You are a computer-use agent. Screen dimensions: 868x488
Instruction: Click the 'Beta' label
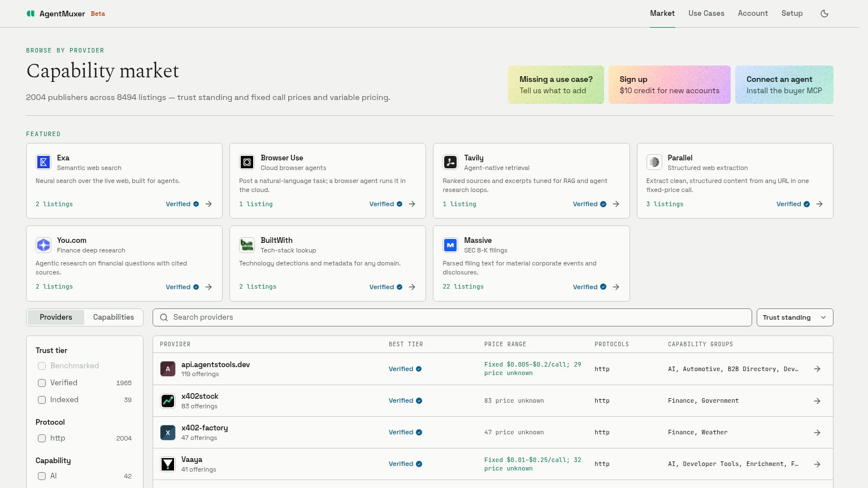pos(98,14)
